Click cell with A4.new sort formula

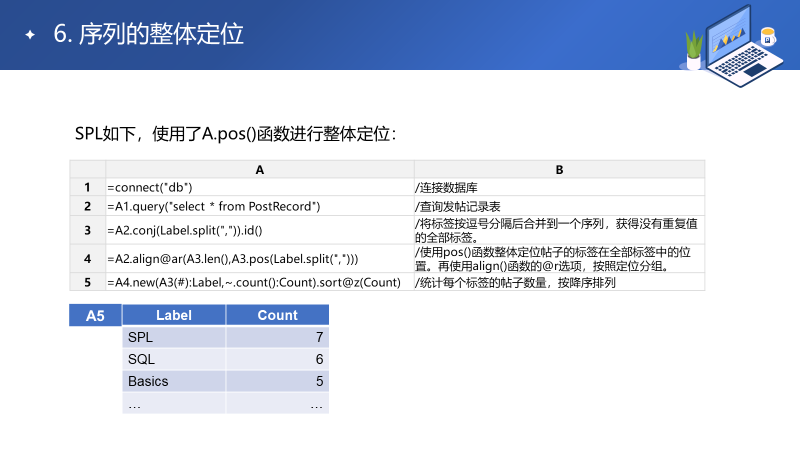click(260, 282)
